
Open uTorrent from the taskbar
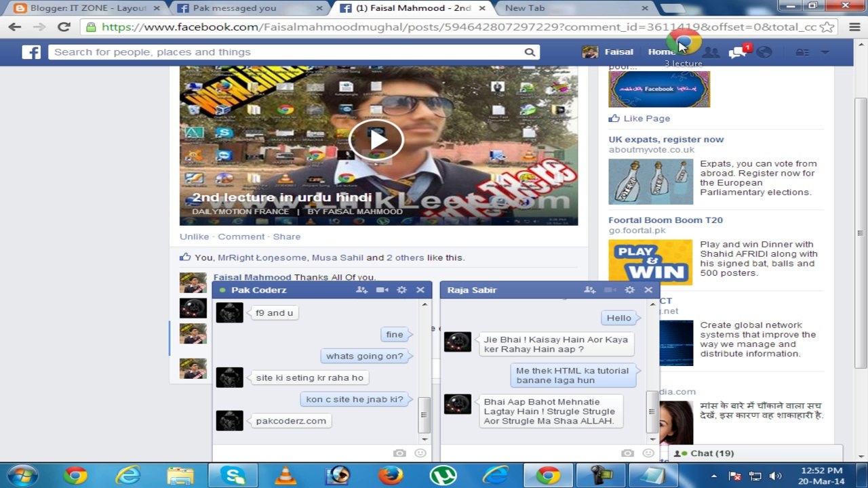coord(443,475)
